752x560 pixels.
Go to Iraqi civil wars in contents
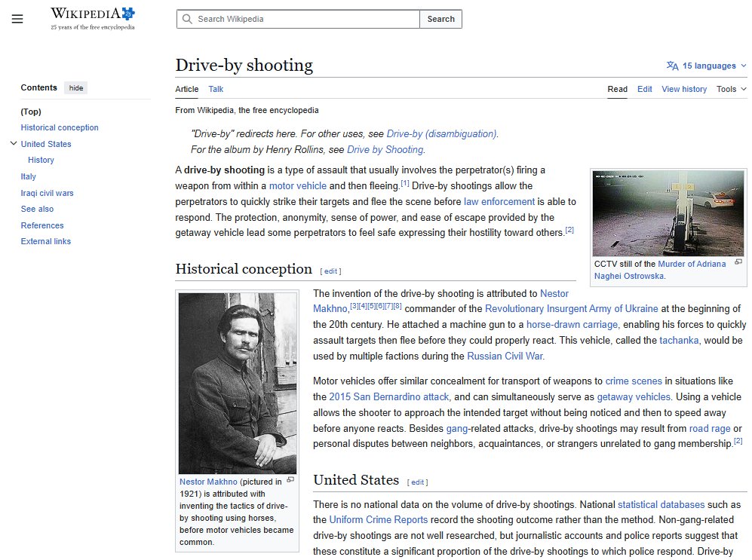(x=47, y=193)
